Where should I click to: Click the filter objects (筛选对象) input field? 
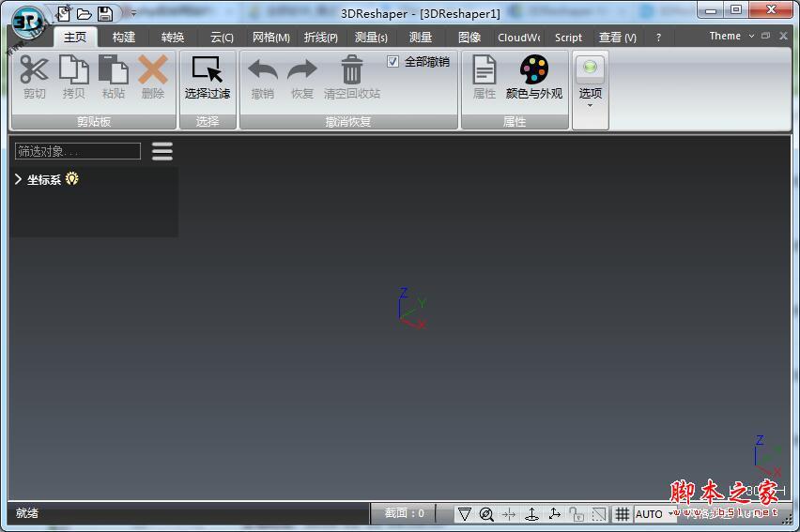pyautogui.click(x=78, y=151)
